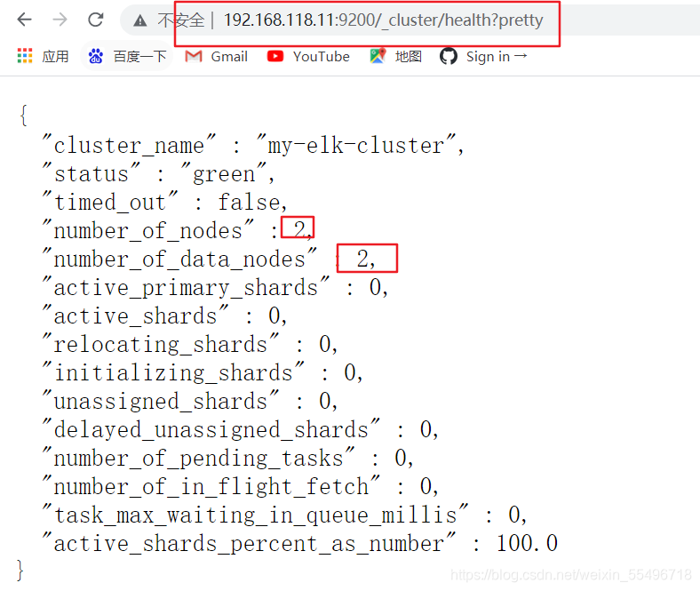The image size is (700, 591).
Task: Click the "cluster_name" key text
Action: coord(129,144)
